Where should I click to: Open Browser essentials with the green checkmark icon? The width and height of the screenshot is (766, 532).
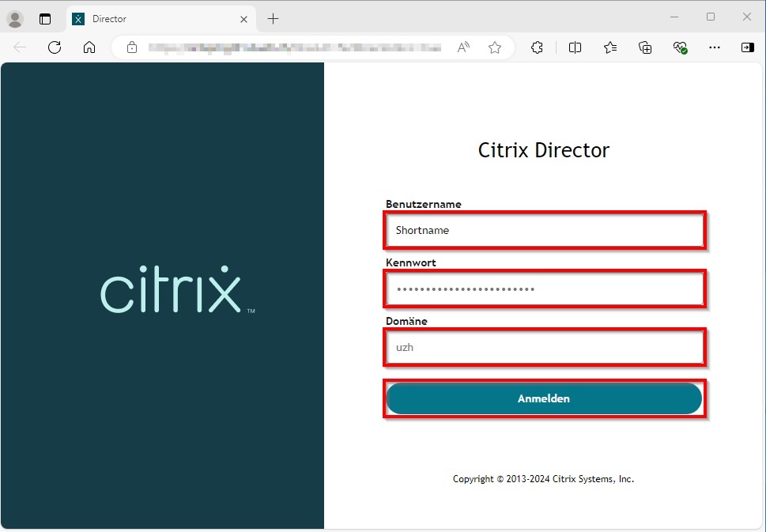pos(680,47)
